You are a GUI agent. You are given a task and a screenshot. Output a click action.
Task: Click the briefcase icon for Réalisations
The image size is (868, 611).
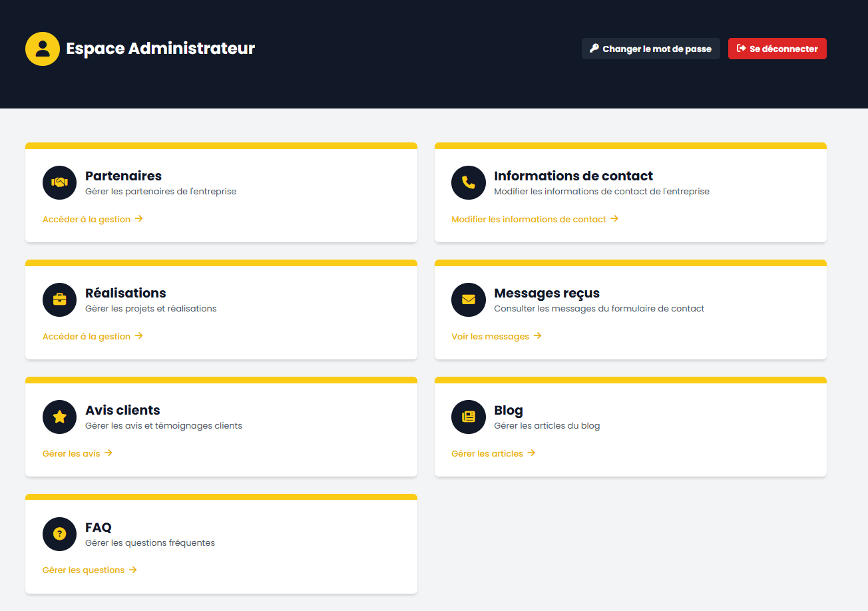coord(60,300)
